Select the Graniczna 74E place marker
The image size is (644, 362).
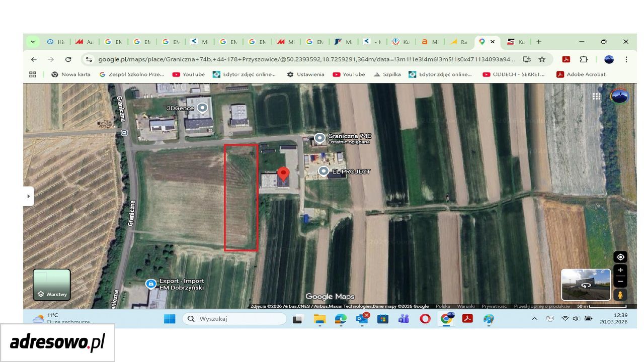(319, 138)
